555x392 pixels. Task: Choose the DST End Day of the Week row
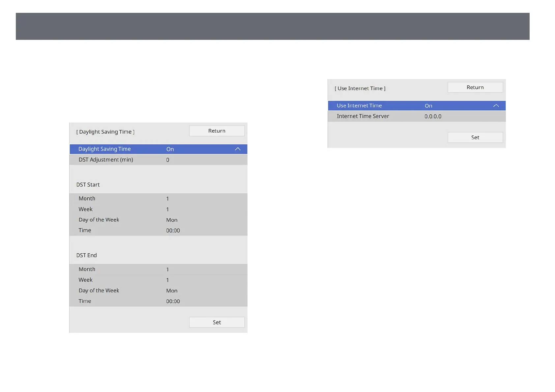158,291
